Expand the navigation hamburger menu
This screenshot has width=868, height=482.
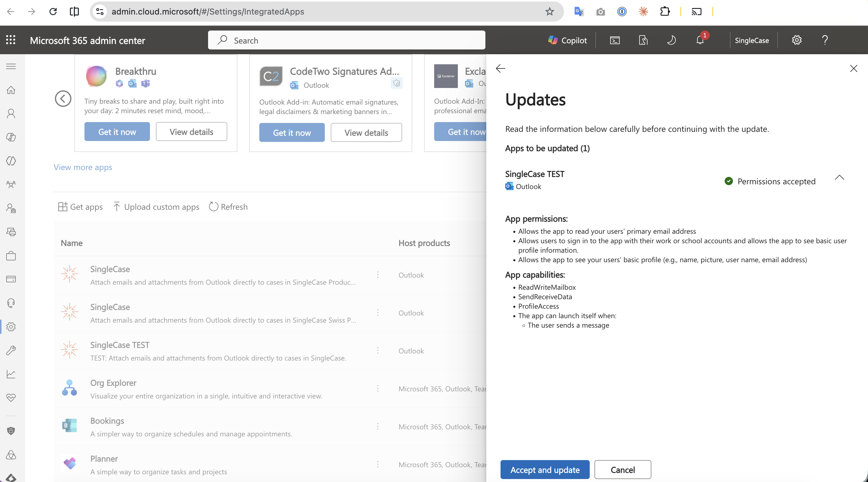point(11,66)
